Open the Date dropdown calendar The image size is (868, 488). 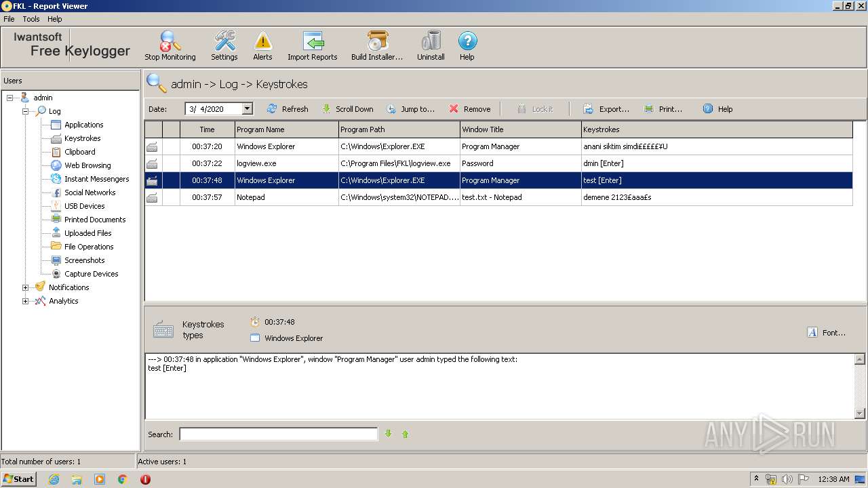(x=247, y=108)
